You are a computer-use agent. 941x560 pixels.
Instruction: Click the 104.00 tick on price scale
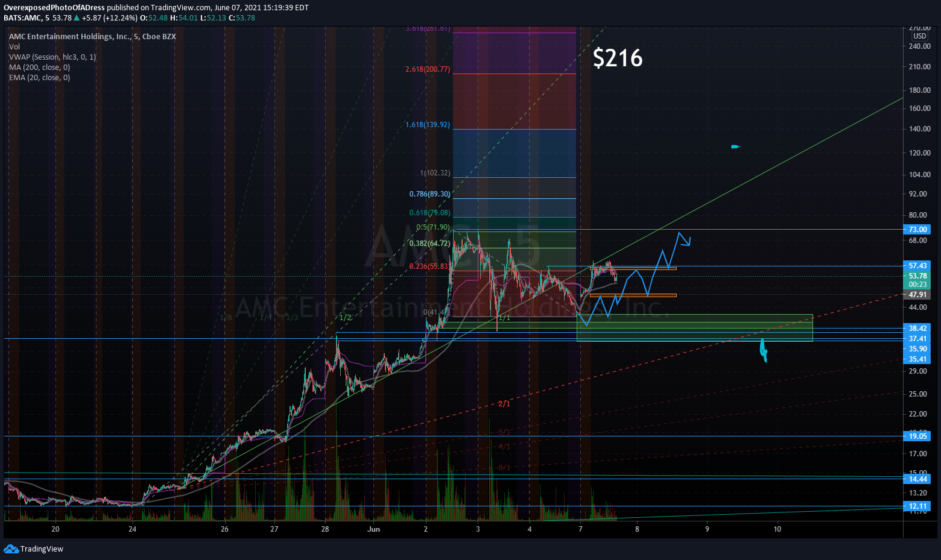coord(919,175)
